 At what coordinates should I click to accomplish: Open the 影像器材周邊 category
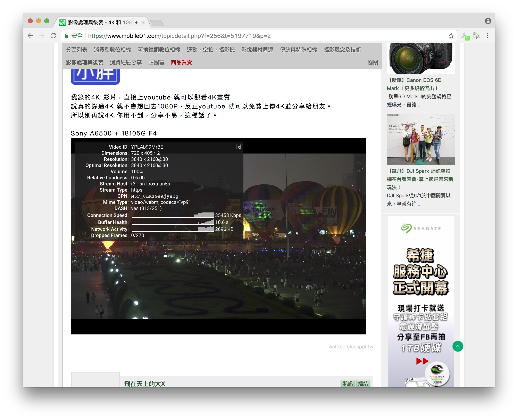click(x=257, y=50)
